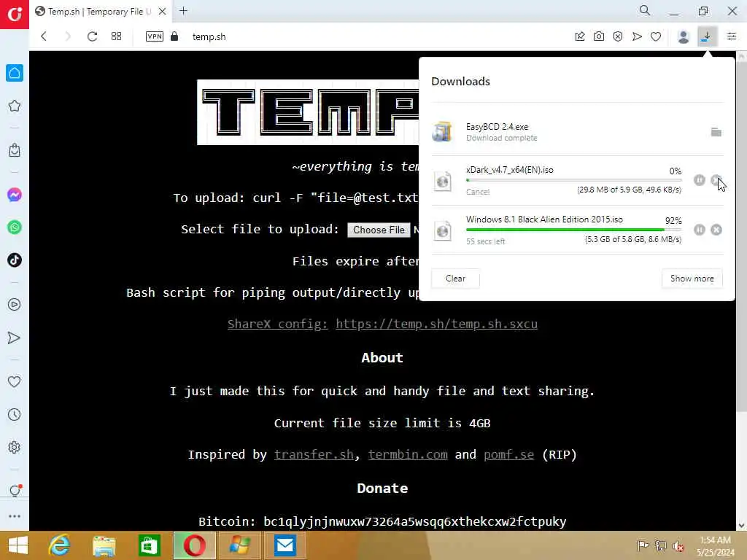Open the ad blocker shield icon
Image resolution: width=747 pixels, height=560 pixels.
point(618,36)
